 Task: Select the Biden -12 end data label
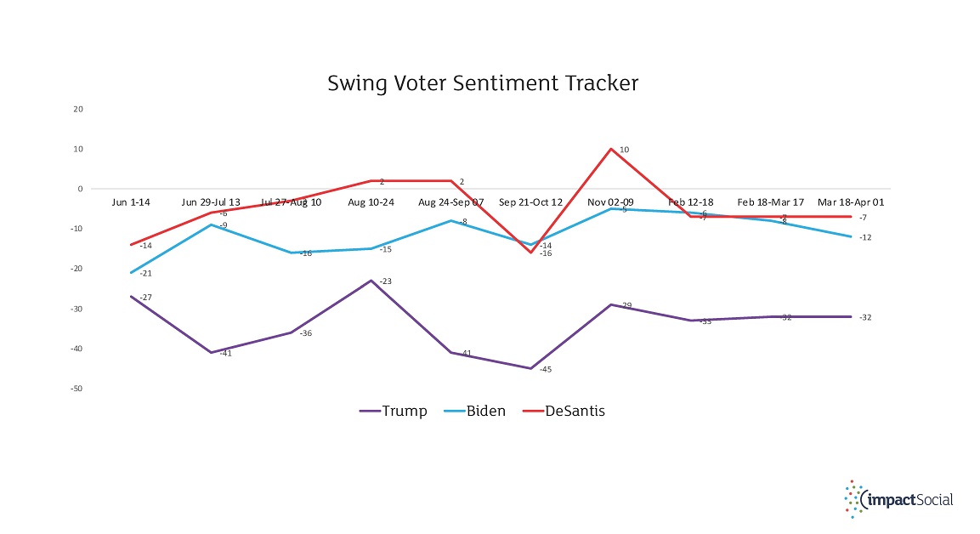click(x=866, y=237)
